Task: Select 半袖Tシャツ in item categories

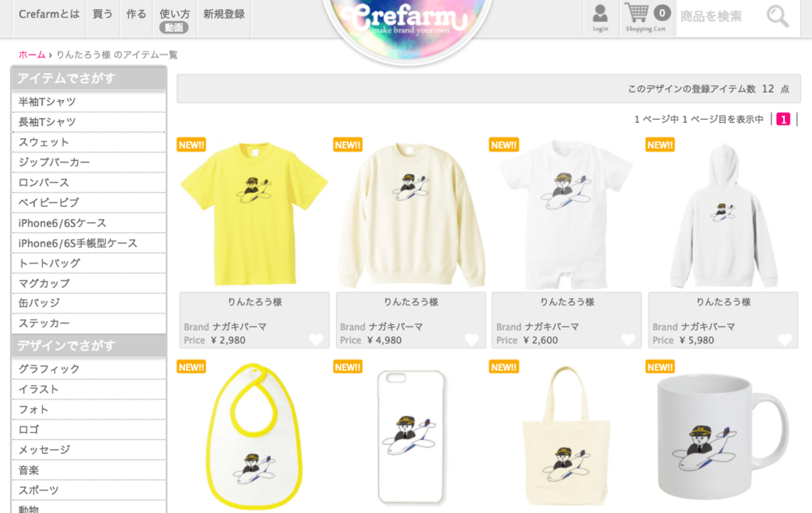Action: [x=89, y=101]
